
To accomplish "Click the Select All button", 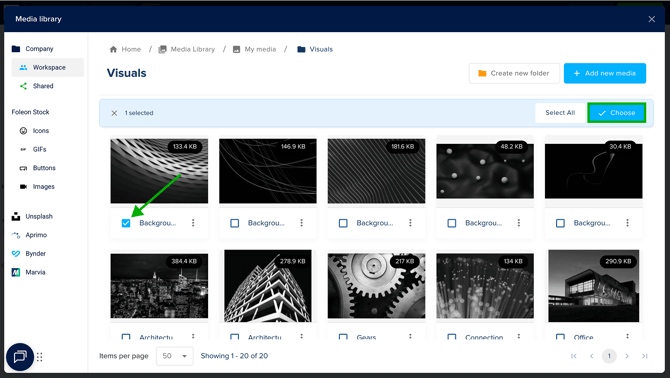I will 560,113.
